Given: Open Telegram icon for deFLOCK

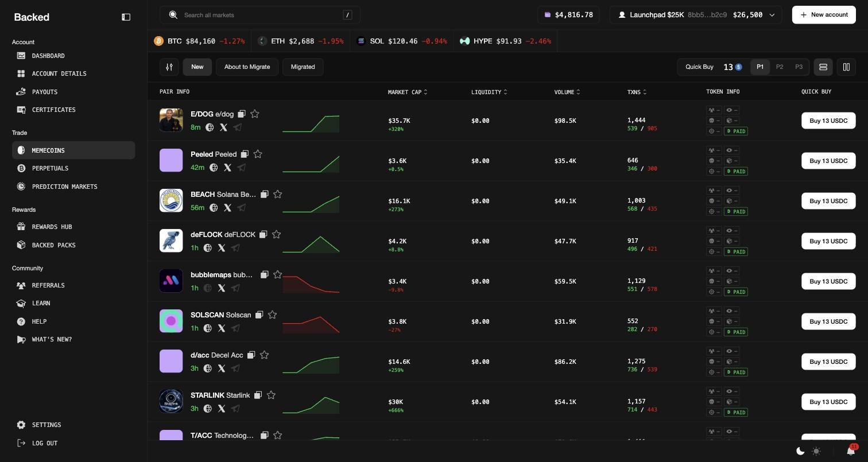Looking at the screenshot, I should [x=235, y=248].
